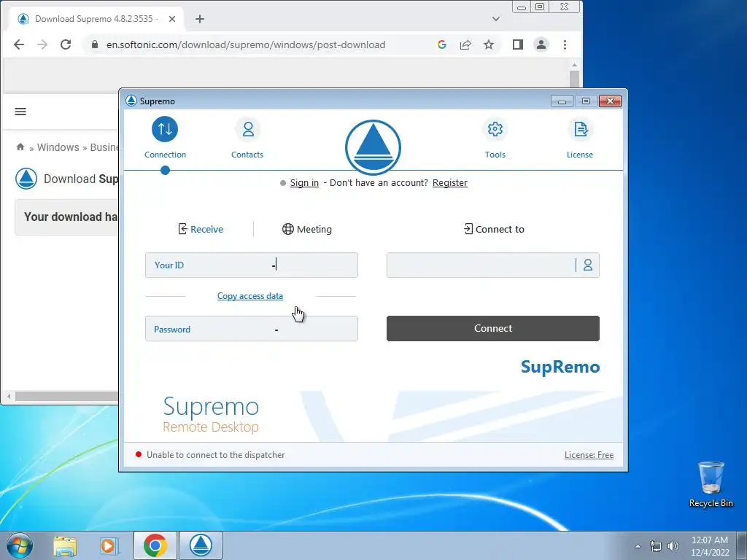Minimize the Supremo window
Viewport: 747px width, 560px height.
point(562,101)
